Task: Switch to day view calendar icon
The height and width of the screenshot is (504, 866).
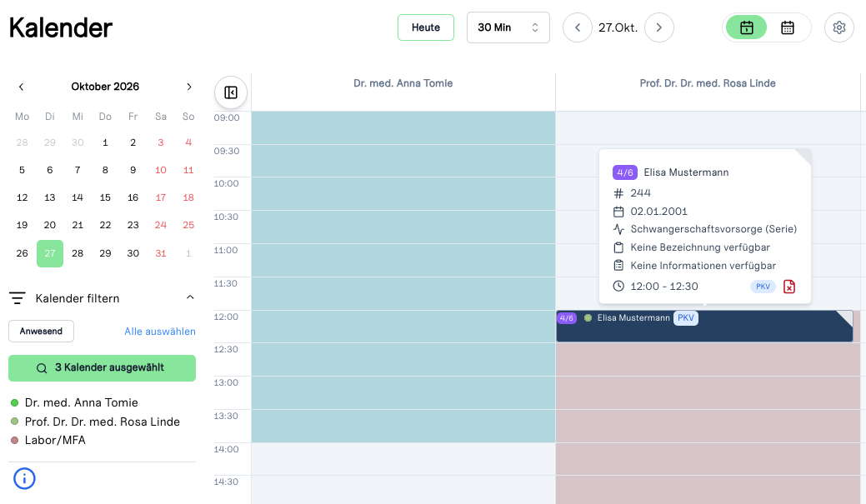Action: coord(746,27)
